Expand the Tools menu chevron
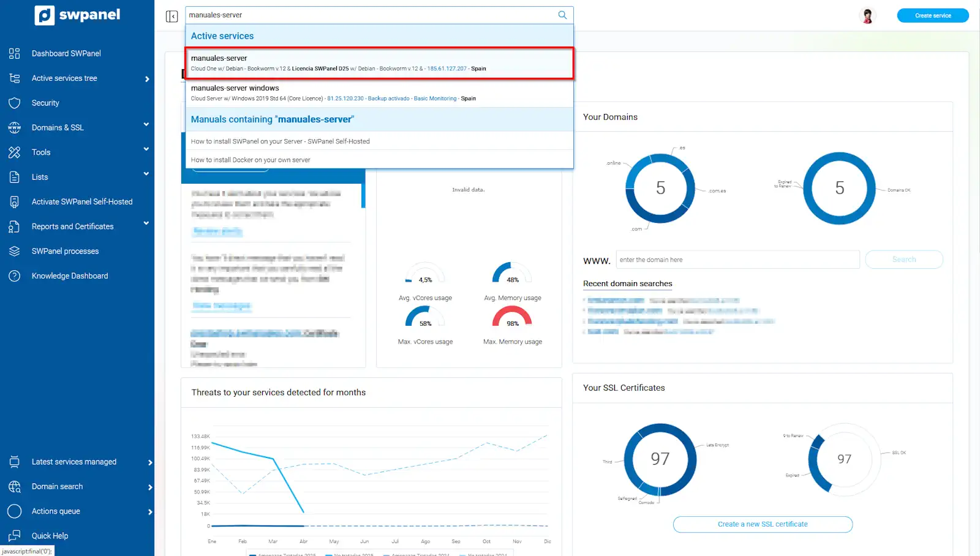Screen dimensions: 980x556 [146, 149]
